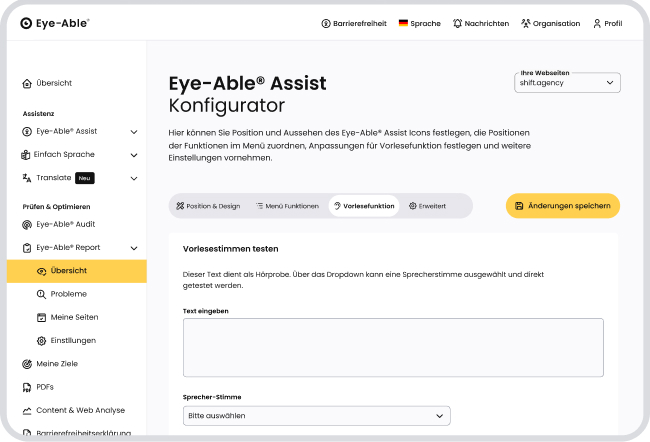Expand the Eye-Able Assist sidebar section

(x=134, y=131)
